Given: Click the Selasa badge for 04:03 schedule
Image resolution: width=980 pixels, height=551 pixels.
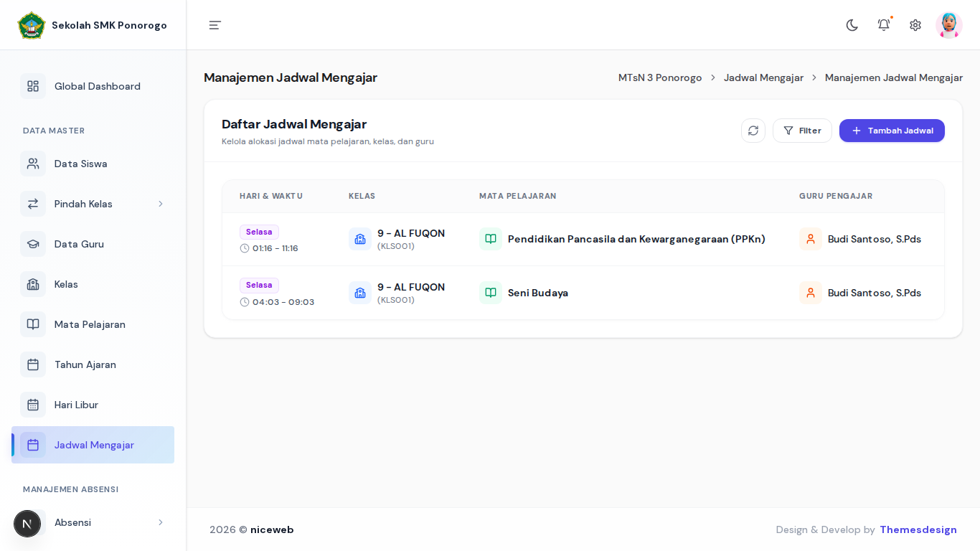Looking at the screenshot, I should 259,286.
